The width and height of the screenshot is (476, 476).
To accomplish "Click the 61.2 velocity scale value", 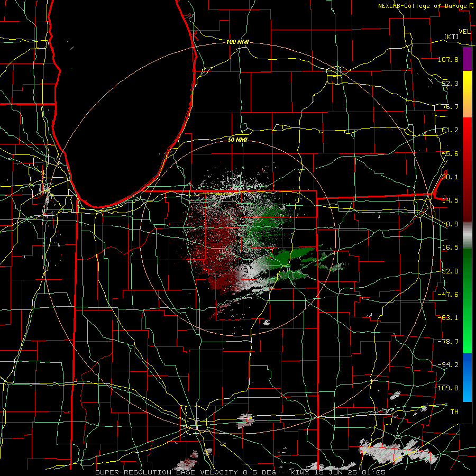I will pos(450,130).
